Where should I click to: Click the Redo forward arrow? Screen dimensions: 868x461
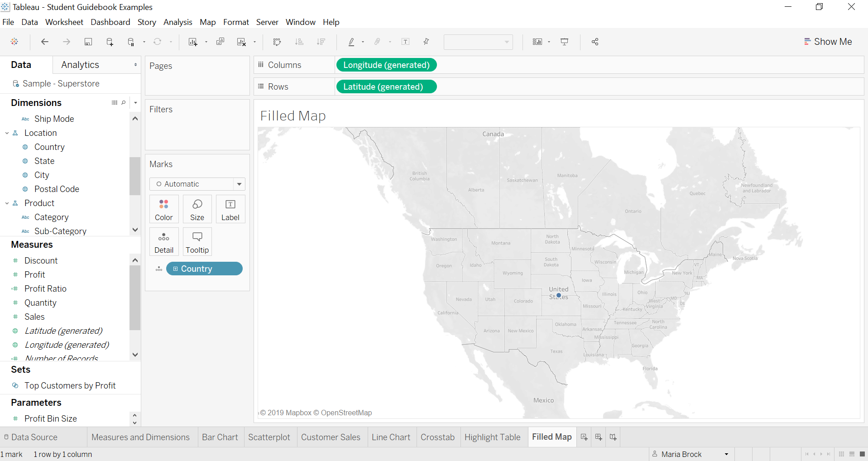point(67,42)
